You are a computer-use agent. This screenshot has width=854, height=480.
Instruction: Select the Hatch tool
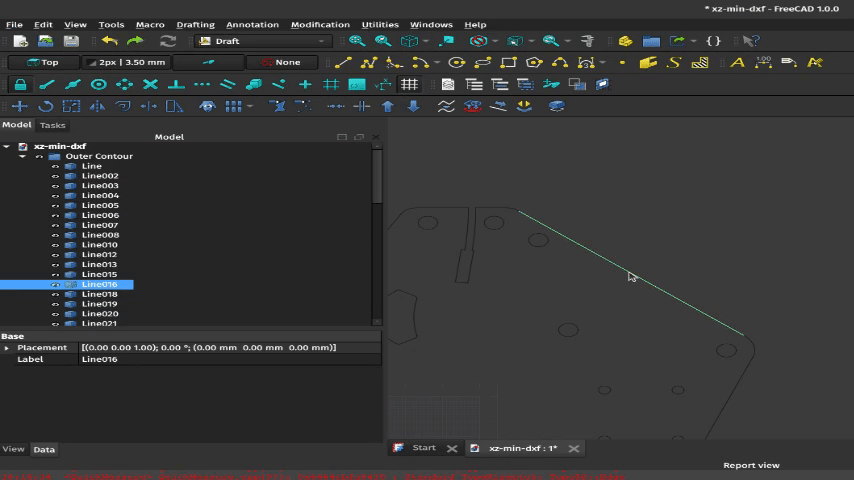pyautogui.click(x=700, y=63)
